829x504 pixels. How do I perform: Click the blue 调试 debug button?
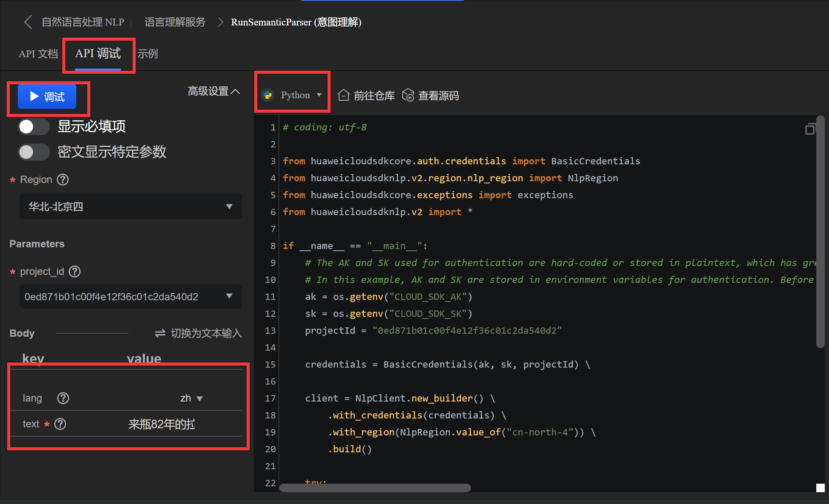47,97
